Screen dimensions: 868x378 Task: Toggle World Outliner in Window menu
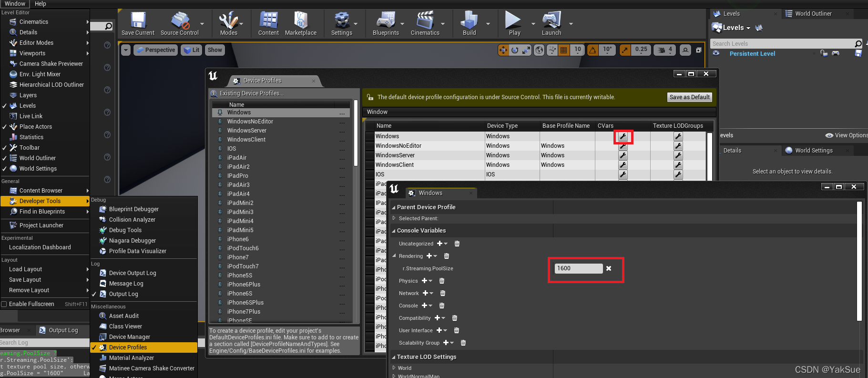[45, 158]
